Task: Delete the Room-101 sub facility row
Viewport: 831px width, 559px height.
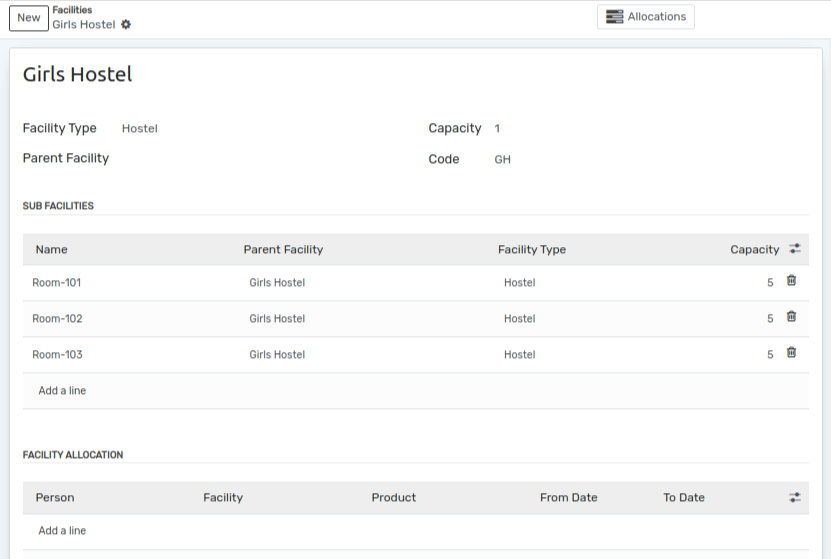Action: (791, 281)
